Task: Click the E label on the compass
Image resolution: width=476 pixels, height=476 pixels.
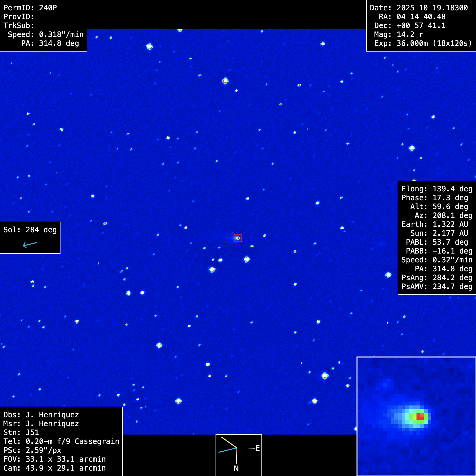Action: (x=258, y=448)
